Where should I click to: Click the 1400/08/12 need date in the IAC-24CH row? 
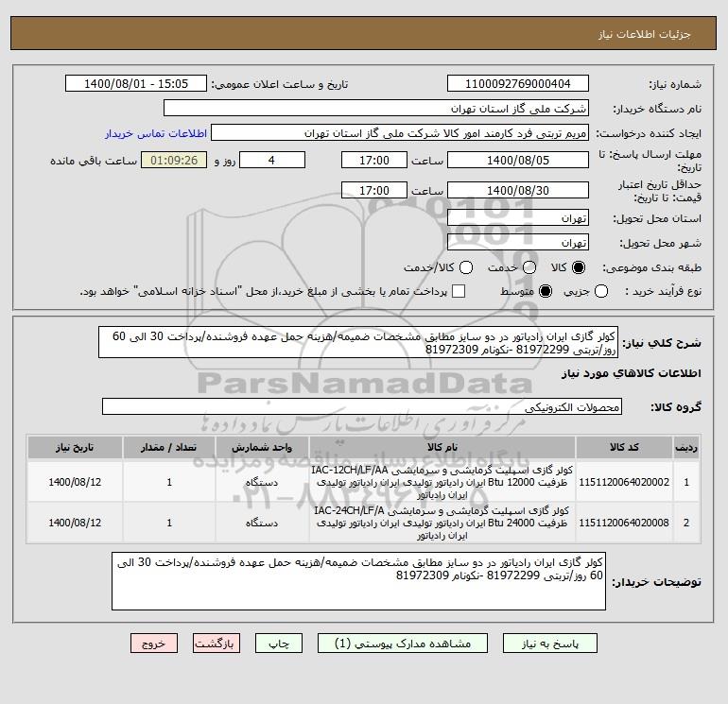[75, 523]
